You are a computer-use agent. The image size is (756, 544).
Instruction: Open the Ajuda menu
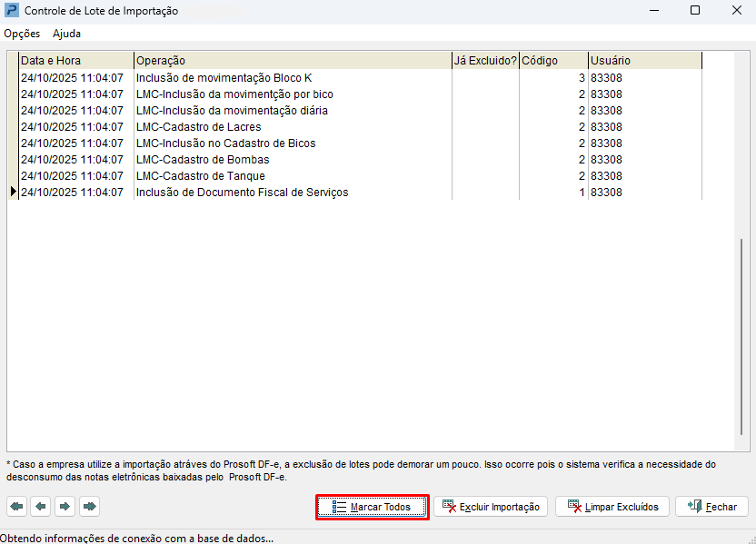pyautogui.click(x=66, y=34)
